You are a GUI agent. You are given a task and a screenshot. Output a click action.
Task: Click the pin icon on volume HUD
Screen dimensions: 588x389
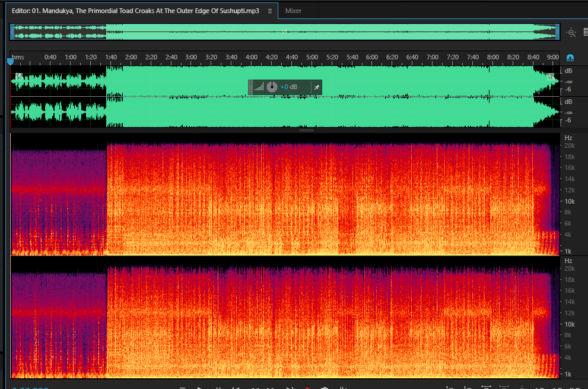[316, 87]
